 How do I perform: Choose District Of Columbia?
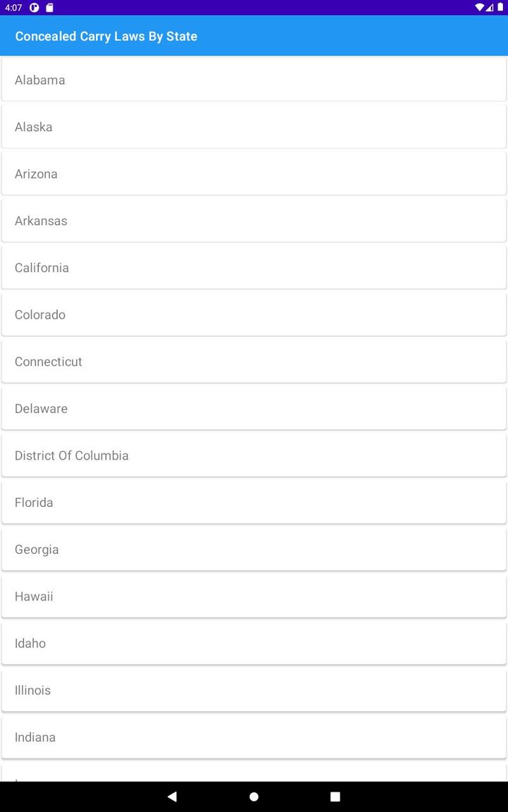point(254,455)
